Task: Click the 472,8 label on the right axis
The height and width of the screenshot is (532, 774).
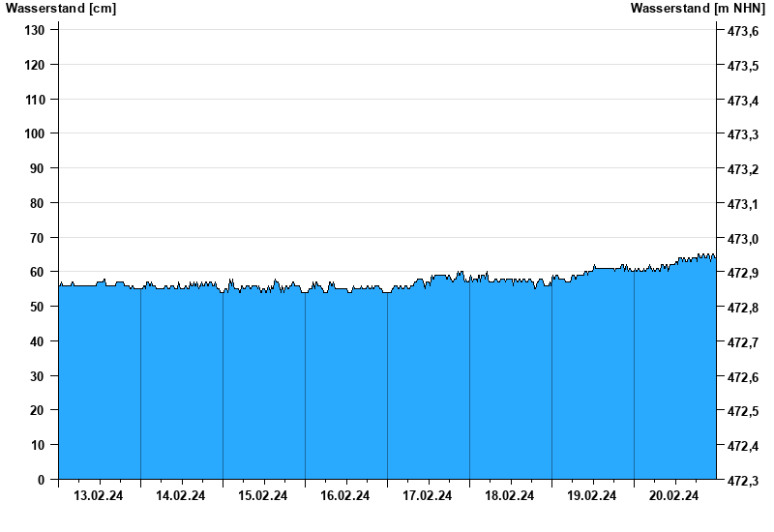Action: coord(743,308)
